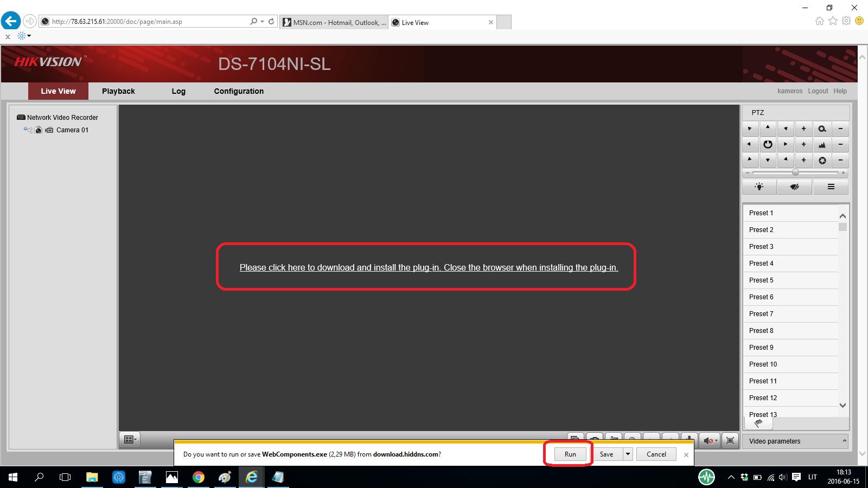Expand the Video parameters panel
The image size is (868, 488).
795,441
